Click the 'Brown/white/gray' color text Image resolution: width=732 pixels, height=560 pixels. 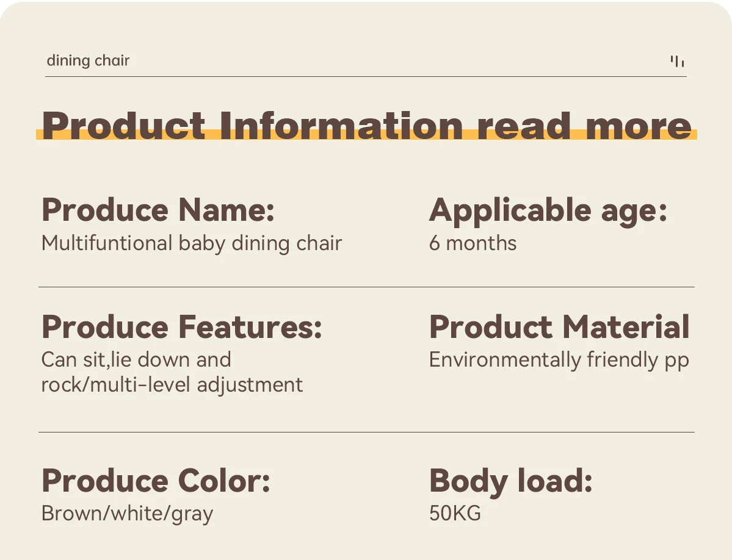pos(128,514)
